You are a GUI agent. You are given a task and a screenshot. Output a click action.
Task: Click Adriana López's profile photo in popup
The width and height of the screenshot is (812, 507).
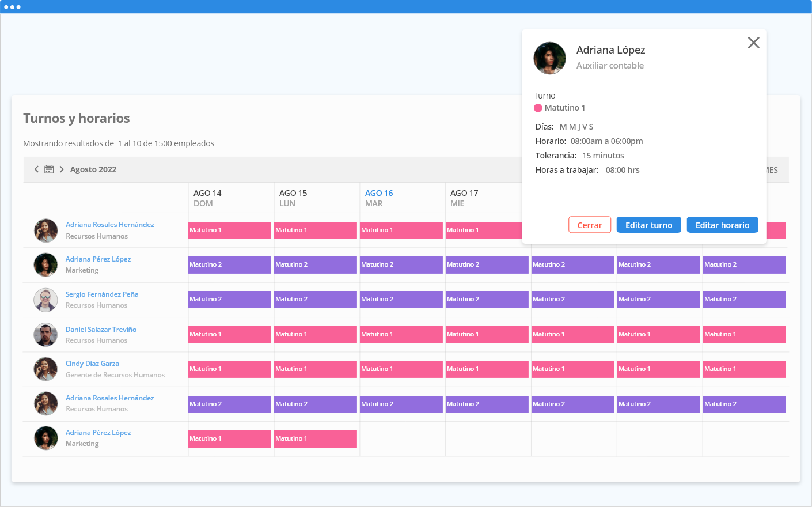[x=549, y=58]
